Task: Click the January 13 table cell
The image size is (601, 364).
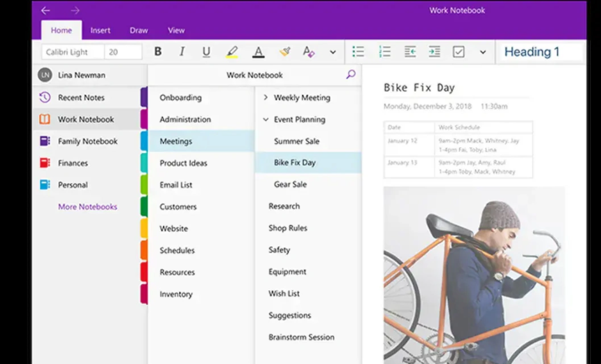Action: pos(409,167)
